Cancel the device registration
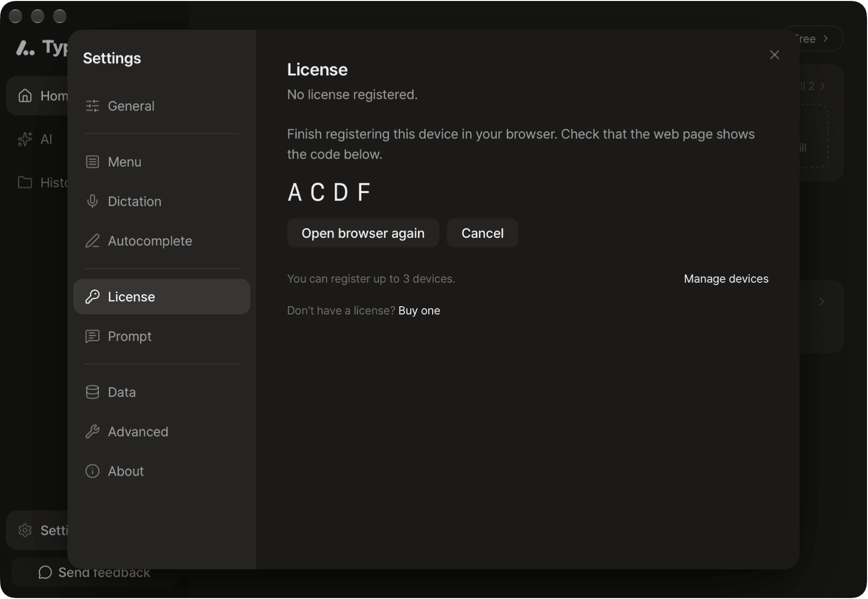 [x=482, y=233]
